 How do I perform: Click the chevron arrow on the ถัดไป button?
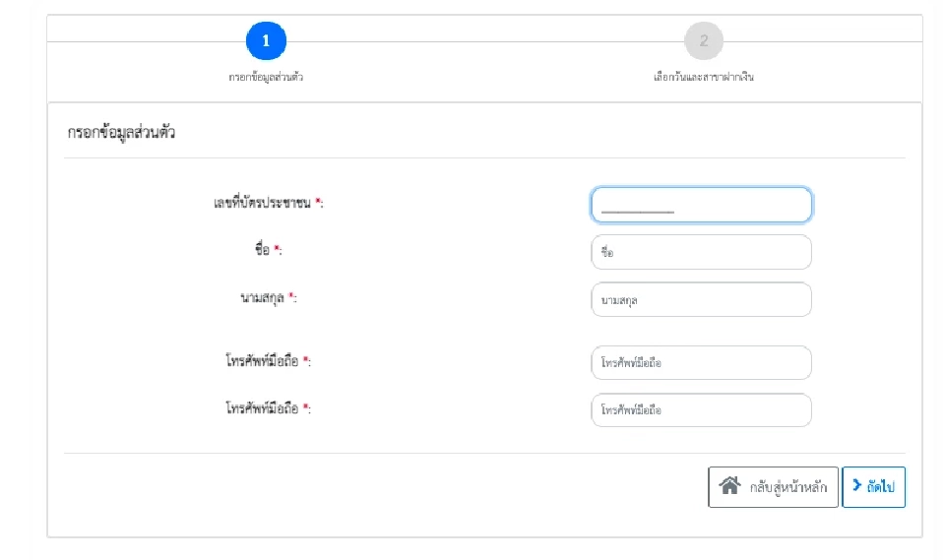(857, 486)
